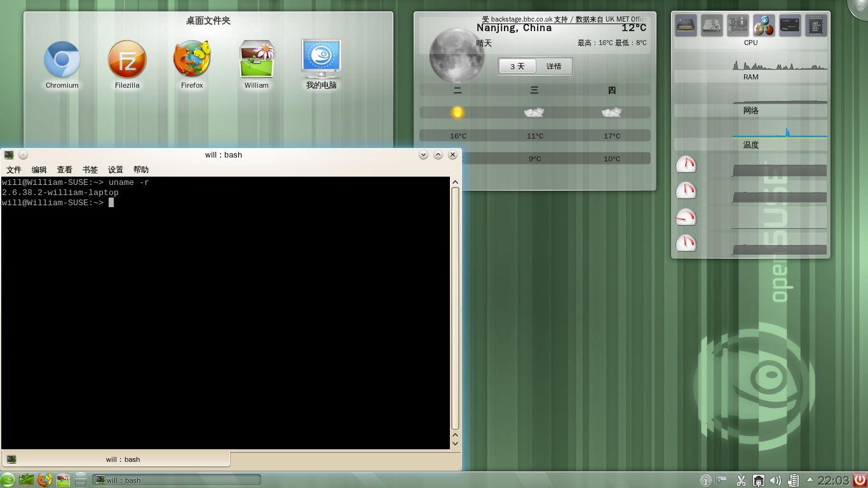Expand the hidden system tray icons arrow
The height and width of the screenshot is (488, 868).
point(810,480)
